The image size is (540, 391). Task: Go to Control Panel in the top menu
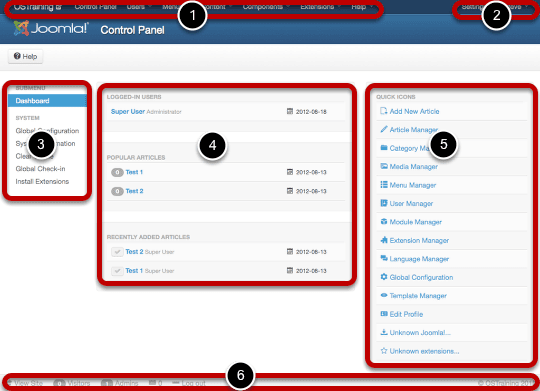tap(95, 7)
